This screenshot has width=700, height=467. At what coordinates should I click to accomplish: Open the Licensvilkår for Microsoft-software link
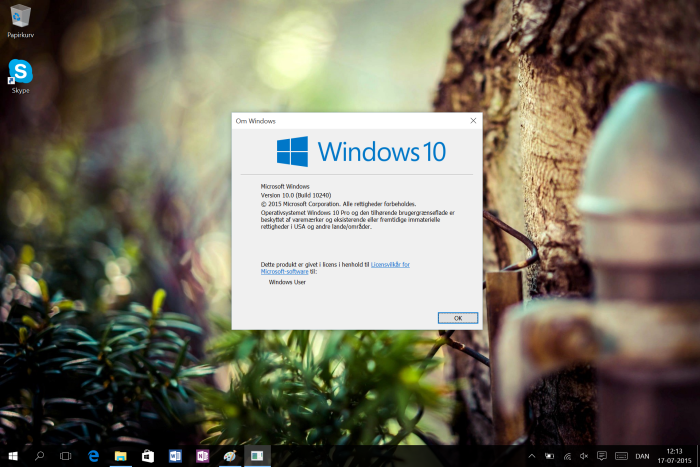click(335, 268)
